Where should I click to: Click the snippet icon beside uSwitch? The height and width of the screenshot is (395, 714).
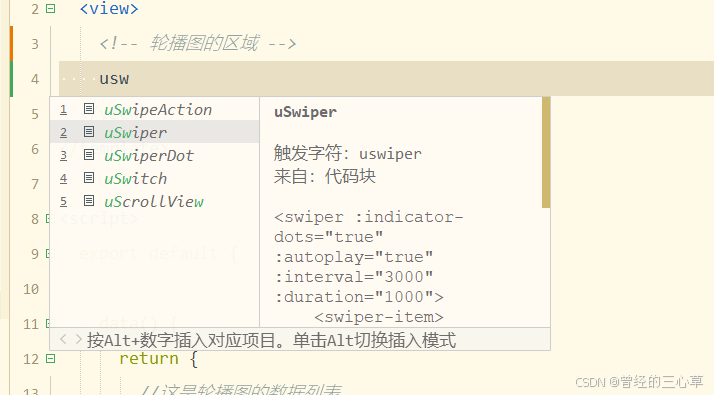(x=89, y=178)
